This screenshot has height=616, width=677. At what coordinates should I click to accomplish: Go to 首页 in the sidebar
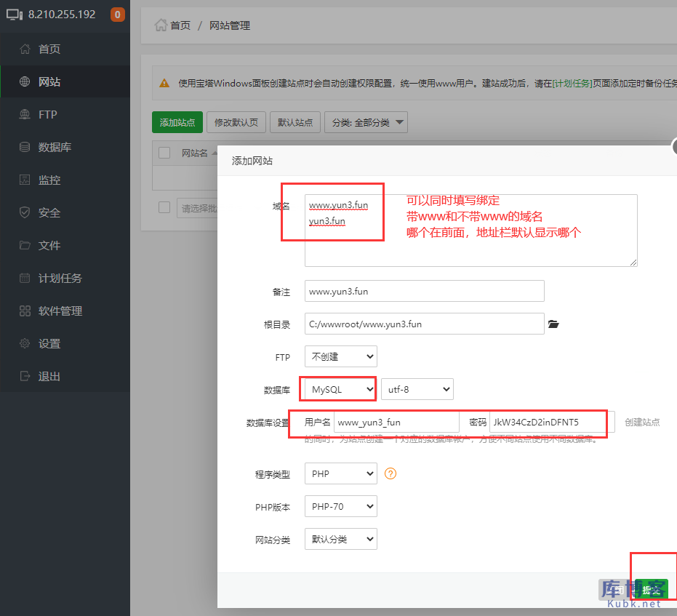tap(44, 49)
